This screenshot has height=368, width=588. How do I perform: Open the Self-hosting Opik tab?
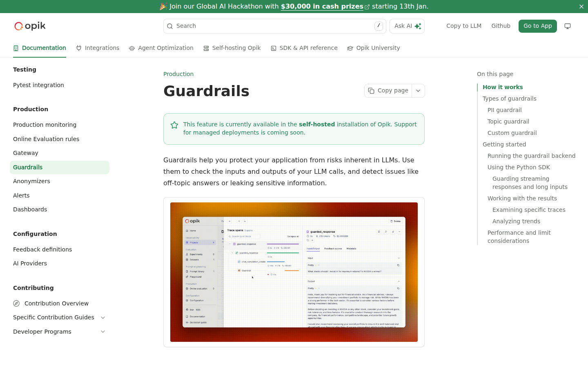tap(232, 48)
